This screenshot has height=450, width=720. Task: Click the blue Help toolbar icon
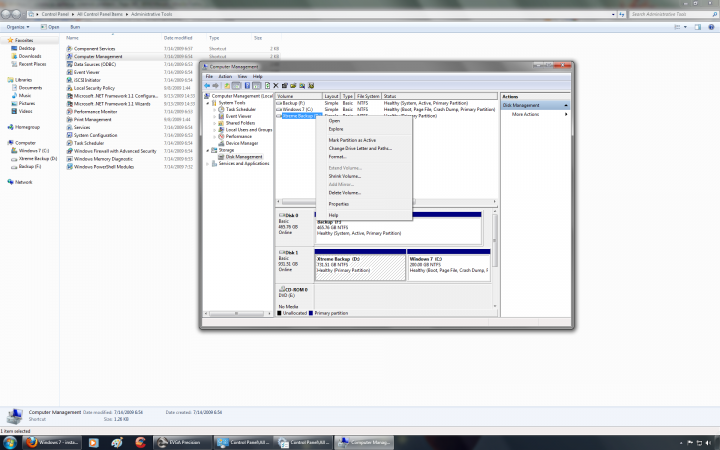[247, 86]
